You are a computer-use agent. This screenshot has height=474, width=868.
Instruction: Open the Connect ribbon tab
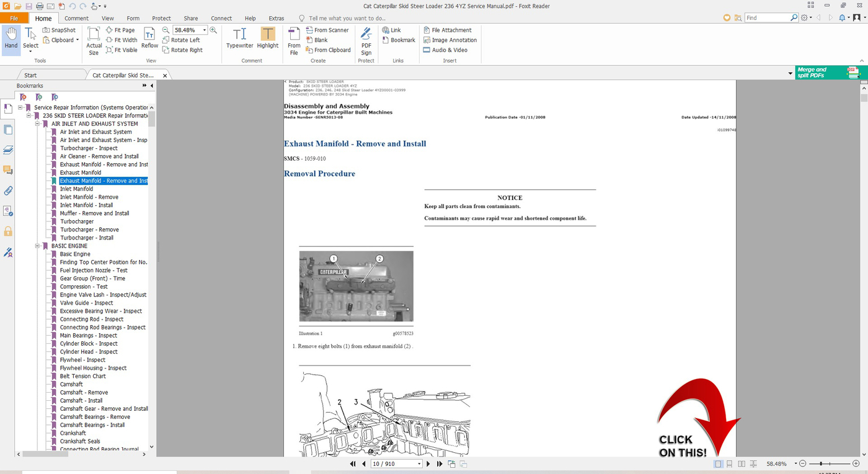221,18
